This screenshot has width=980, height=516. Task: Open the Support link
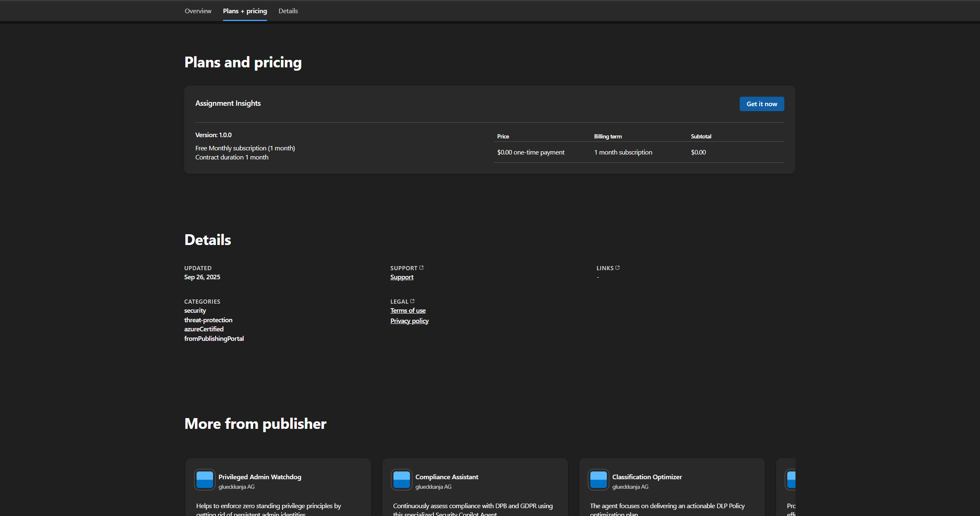point(402,277)
